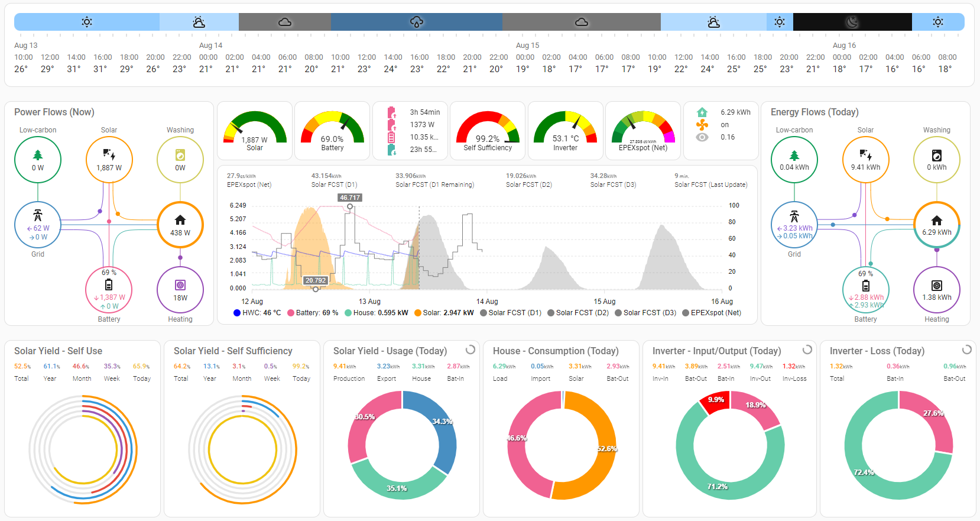The width and height of the screenshot is (980, 521).
Task: Click the Energy Flows (Today) card title
Action: point(814,112)
